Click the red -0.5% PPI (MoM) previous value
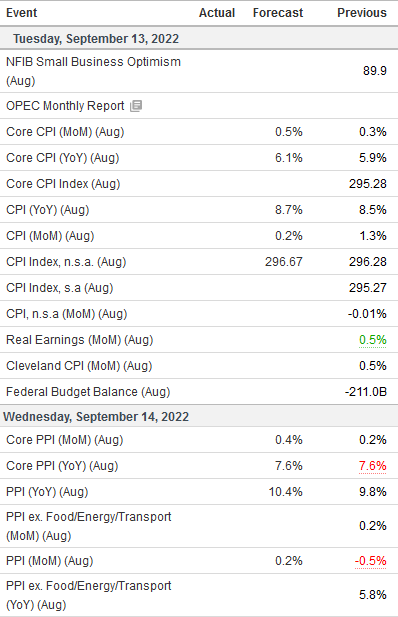Viewport: 398px width, 617px height. 370,560
